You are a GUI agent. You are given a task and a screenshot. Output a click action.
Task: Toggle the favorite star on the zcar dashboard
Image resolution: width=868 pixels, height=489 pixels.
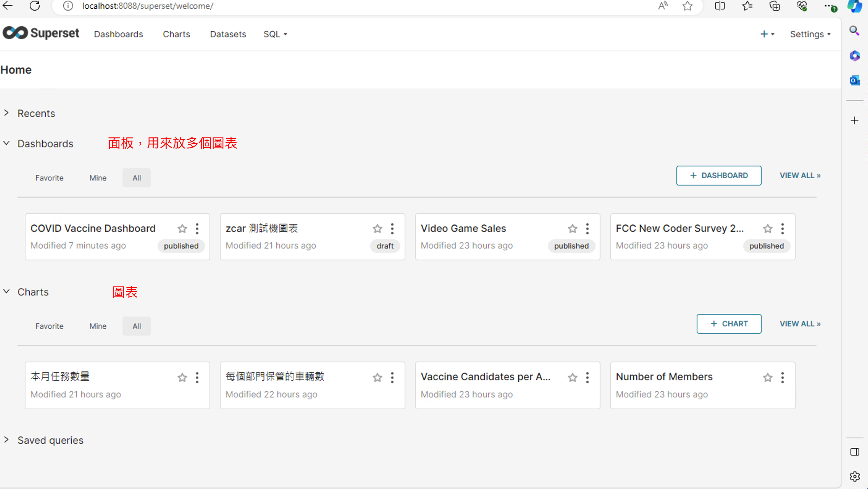coord(377,229)
